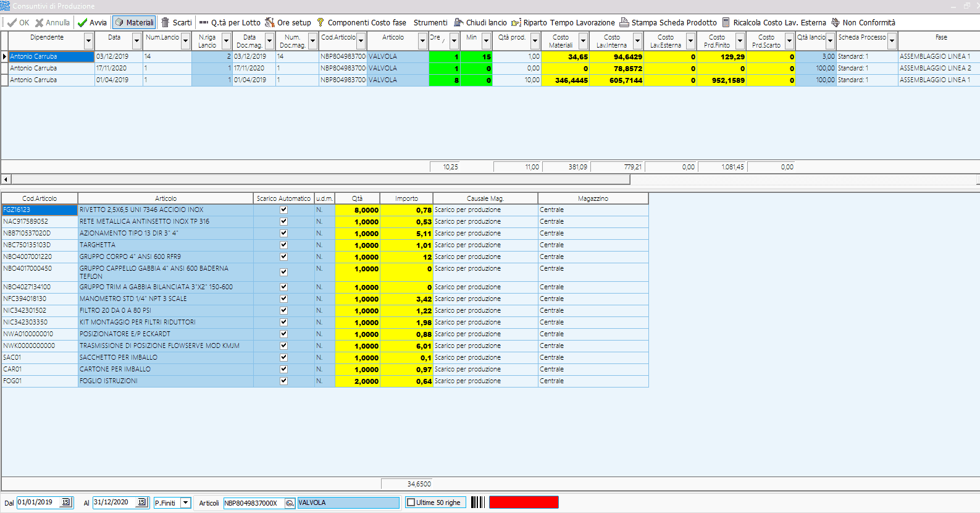Image resolution: width=980 pixels, height=513 pixels.
Task: Open Componenti Costo fase
Action: 361,23
